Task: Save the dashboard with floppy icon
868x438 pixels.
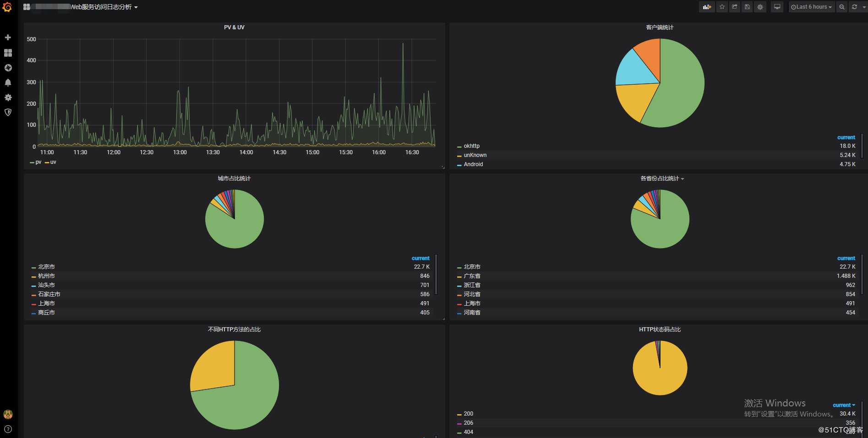Action: pyautogui.click(x=747, y=7)
